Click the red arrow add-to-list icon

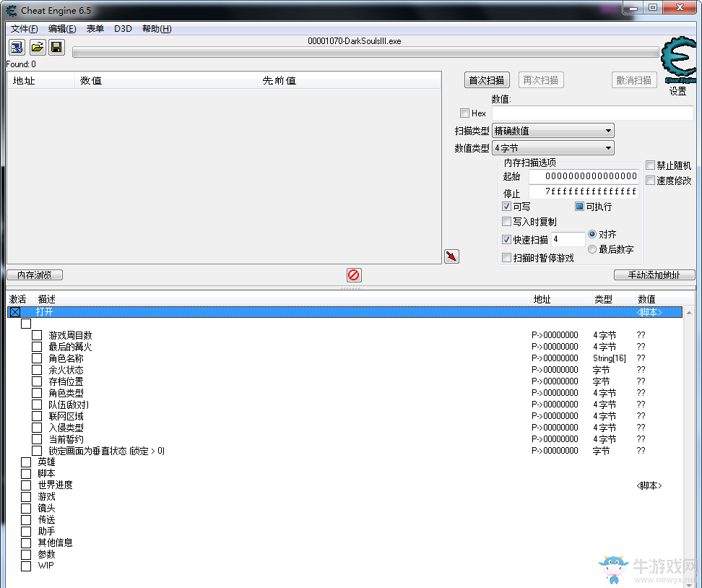451,256
